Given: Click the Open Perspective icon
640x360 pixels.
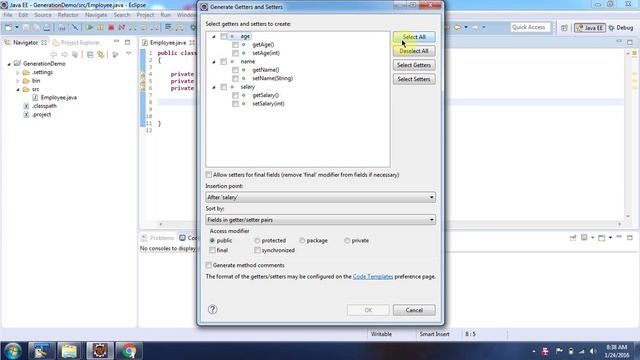Looking at the screenshot, I should (564, 28).
